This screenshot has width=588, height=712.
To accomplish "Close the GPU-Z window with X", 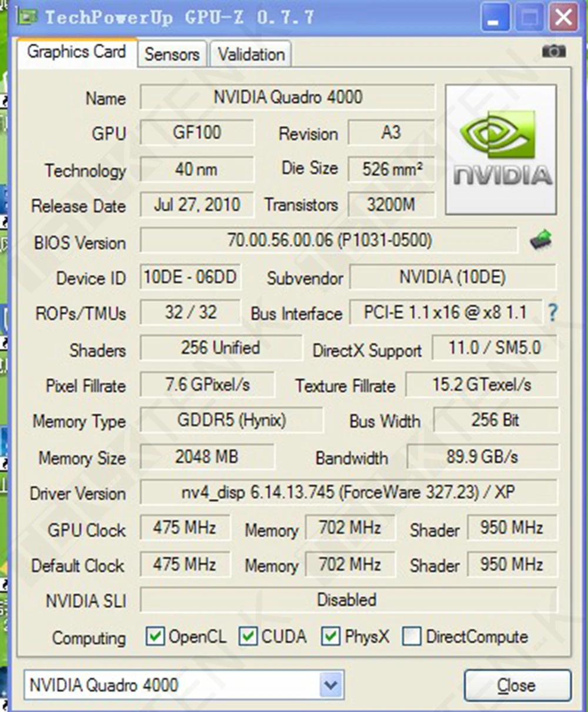I will [563, 18].
